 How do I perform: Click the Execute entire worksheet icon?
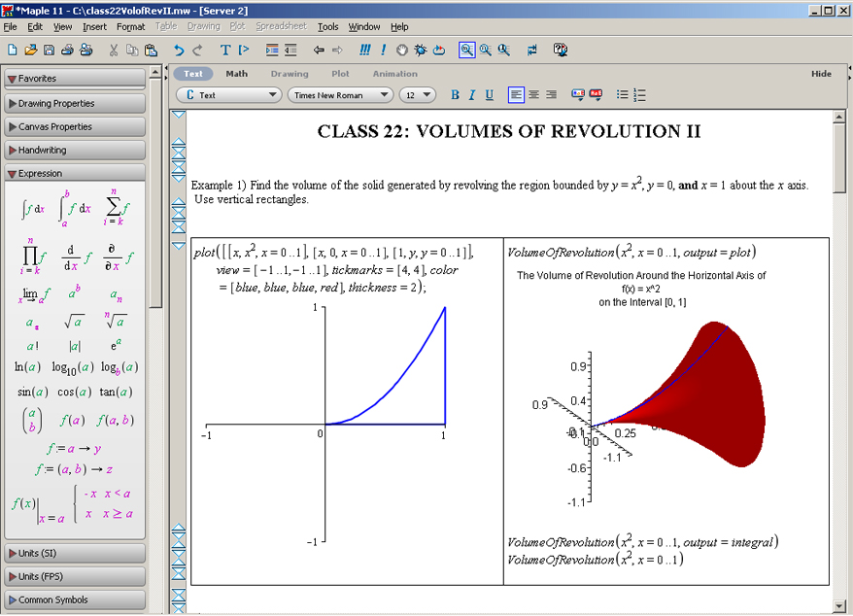365,50
